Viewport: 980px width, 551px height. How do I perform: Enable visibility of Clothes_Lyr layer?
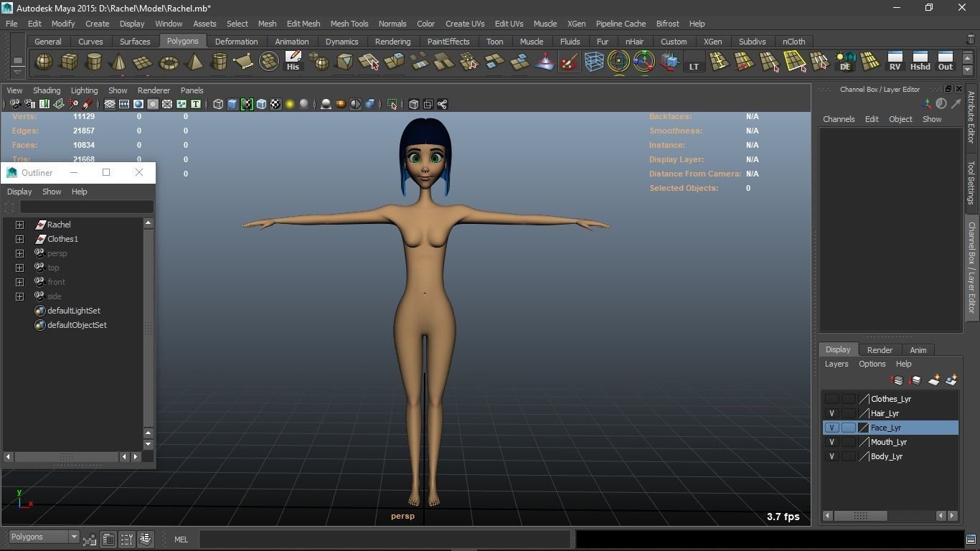[x=832, y=399]
